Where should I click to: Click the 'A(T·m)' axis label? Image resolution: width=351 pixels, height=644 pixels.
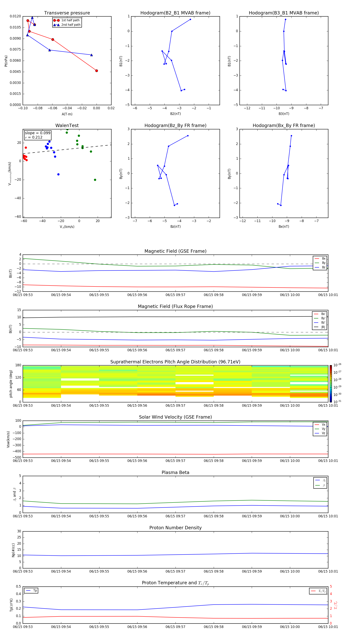(x=67, y=114)
